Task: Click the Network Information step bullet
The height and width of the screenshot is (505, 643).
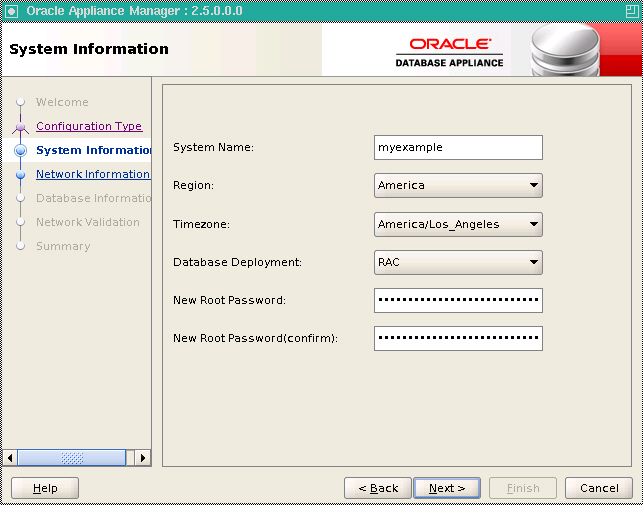Action: click(20, 175)
